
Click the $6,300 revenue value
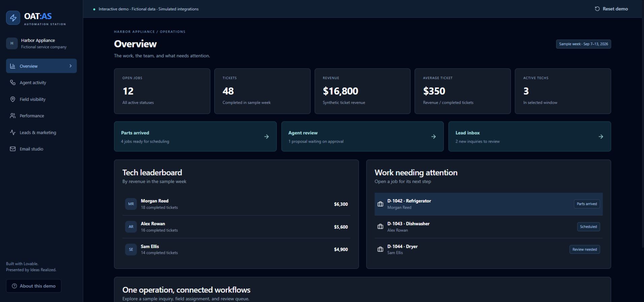point(341,204)
